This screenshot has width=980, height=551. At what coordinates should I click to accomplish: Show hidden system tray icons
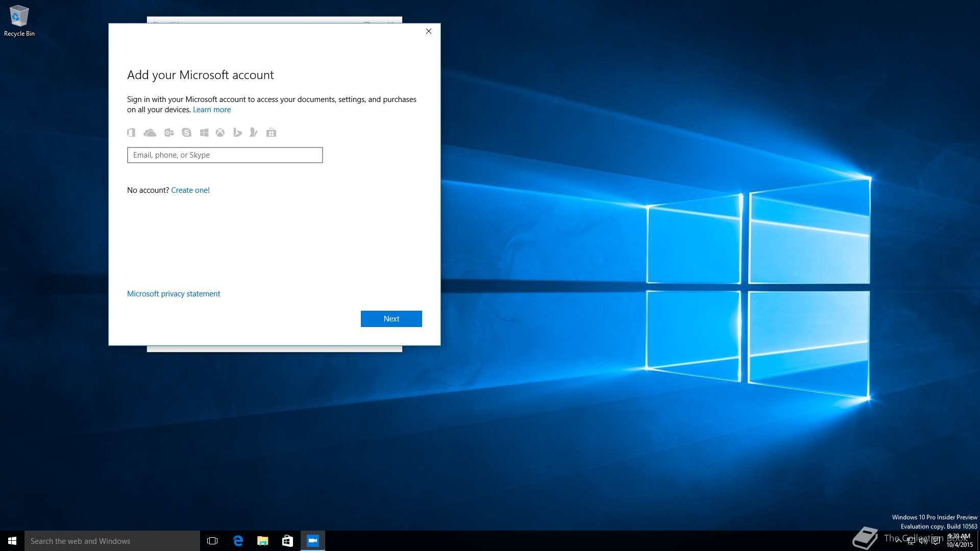898,541
